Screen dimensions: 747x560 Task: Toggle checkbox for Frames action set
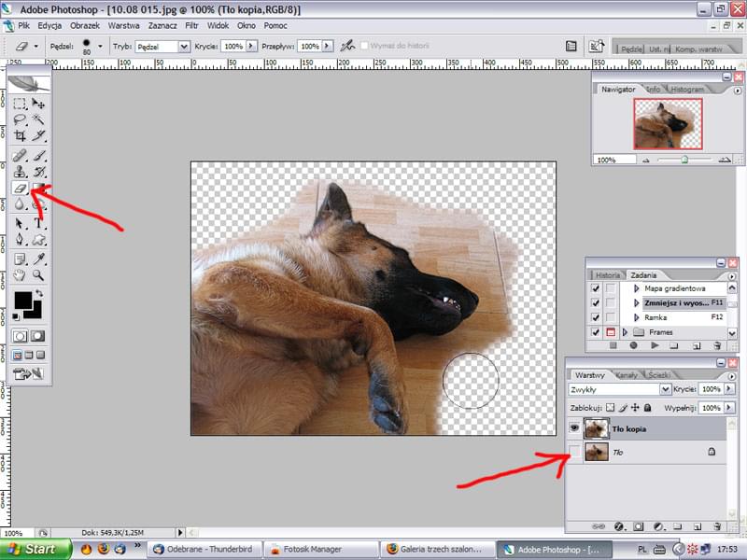coord(595,332)
